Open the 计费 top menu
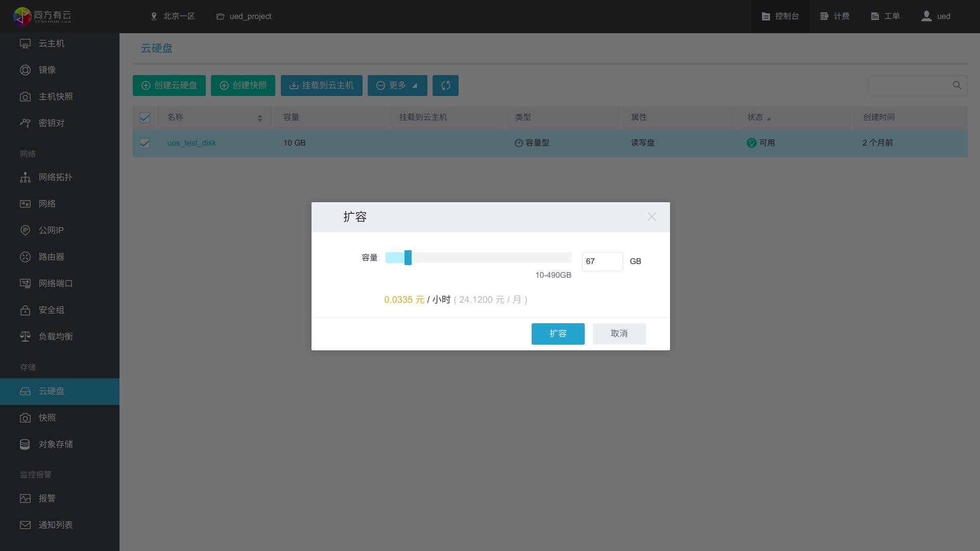Viewport: 980px width, 551px height. (834, 16)
